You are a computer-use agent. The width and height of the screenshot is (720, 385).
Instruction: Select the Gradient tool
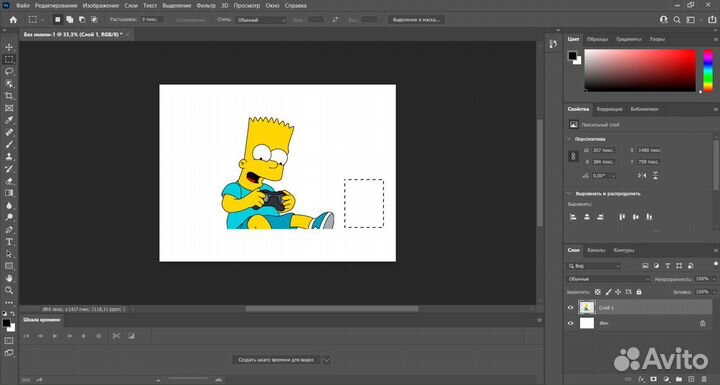click(9, 193)
